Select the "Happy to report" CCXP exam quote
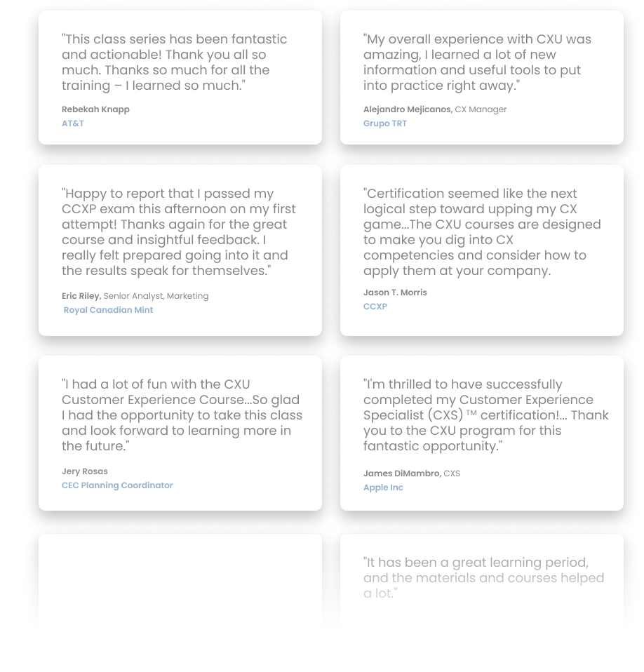This screenshot has height=672, width=644. point(179,232)
